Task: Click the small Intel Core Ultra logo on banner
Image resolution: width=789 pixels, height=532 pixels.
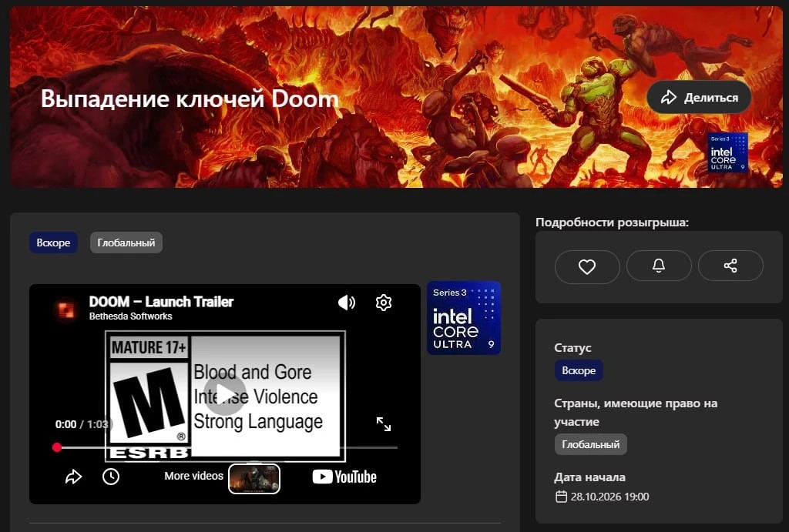Action: coord(727,152)
